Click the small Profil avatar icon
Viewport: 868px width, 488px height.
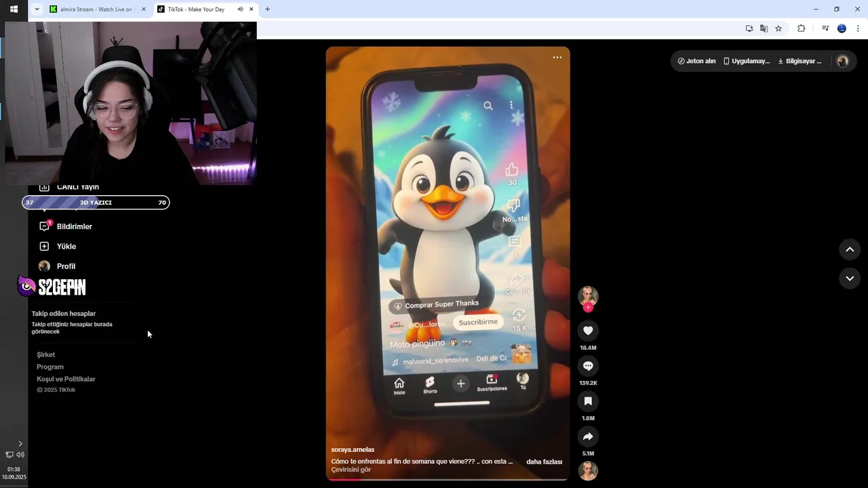click(44, 266)
